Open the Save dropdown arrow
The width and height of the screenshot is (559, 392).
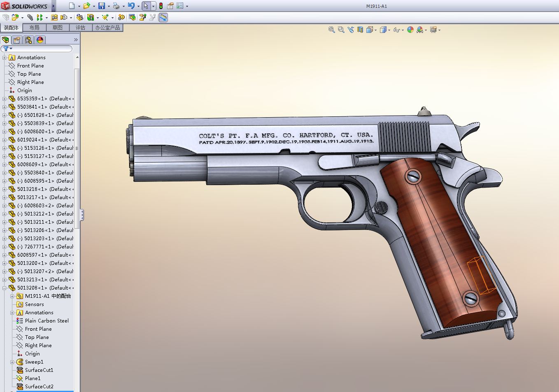point(109,6)
